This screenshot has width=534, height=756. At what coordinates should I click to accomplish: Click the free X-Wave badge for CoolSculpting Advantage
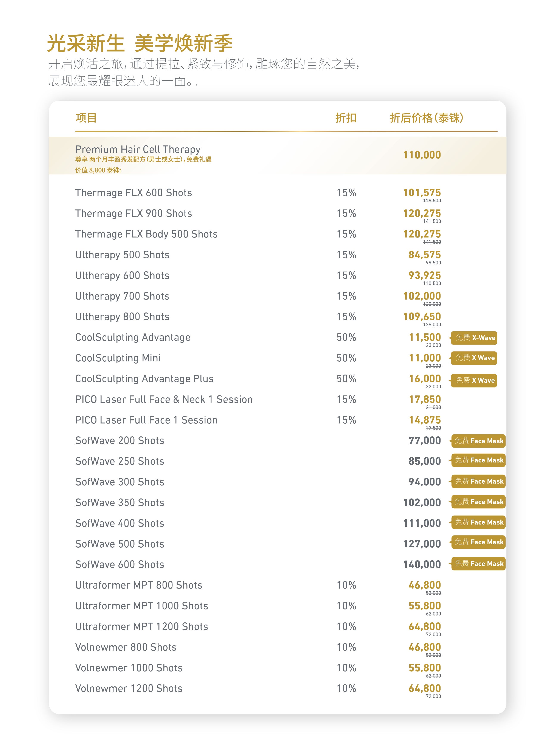[x=474, y=338]
